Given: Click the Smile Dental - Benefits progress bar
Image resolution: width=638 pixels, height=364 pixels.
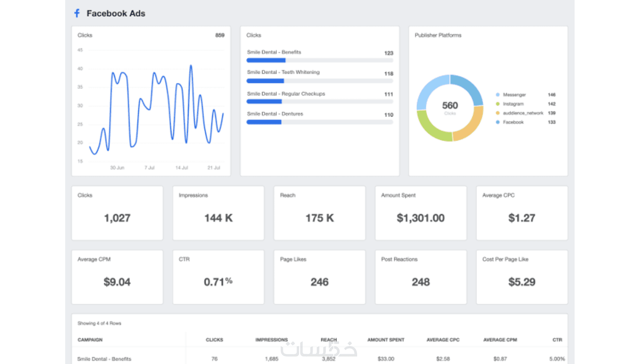Looking at the screenshot, I should point(320,60).
